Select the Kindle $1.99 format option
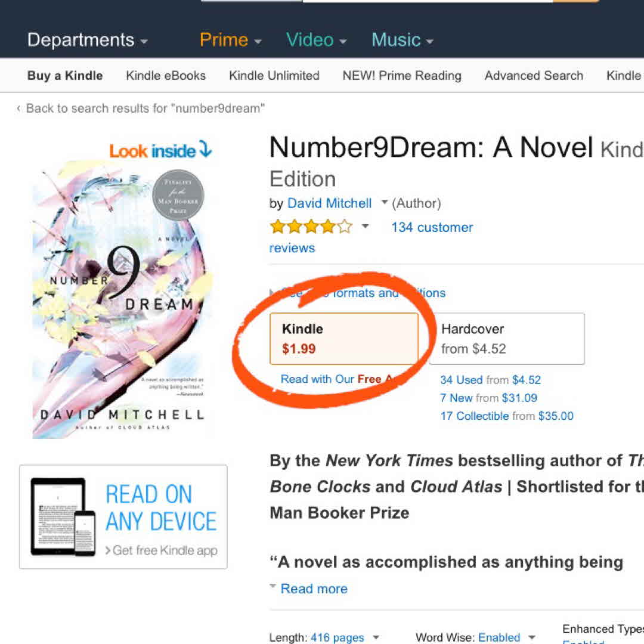 click(x=344, y=339)
